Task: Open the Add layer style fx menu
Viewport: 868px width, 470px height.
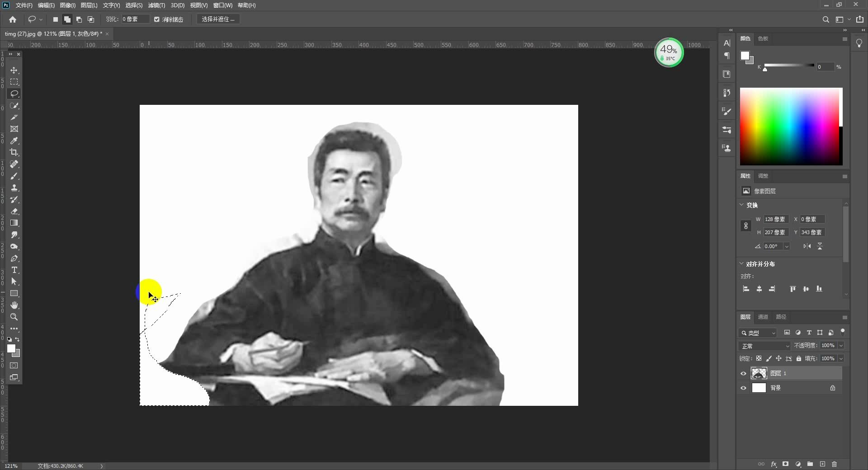Action: click(x=774, y=464)
